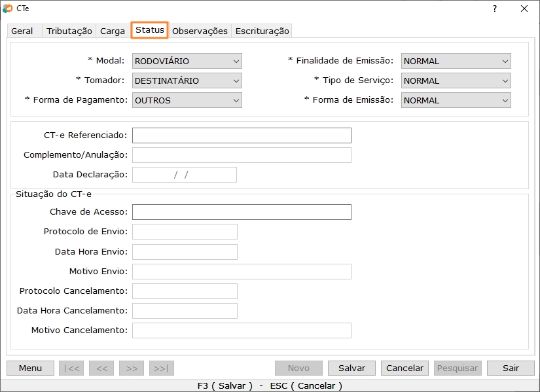
Task: Open the Tributação tab
Action: pos(69,31)
